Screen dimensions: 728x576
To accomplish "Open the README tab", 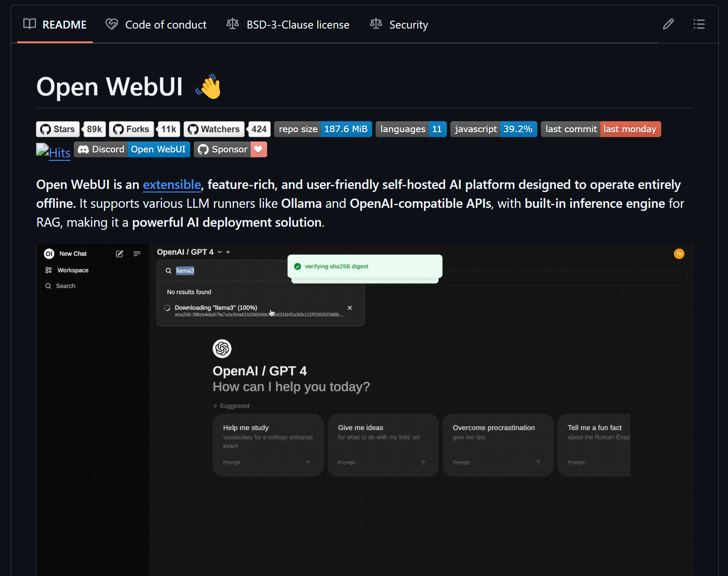I will click(55, 25).
